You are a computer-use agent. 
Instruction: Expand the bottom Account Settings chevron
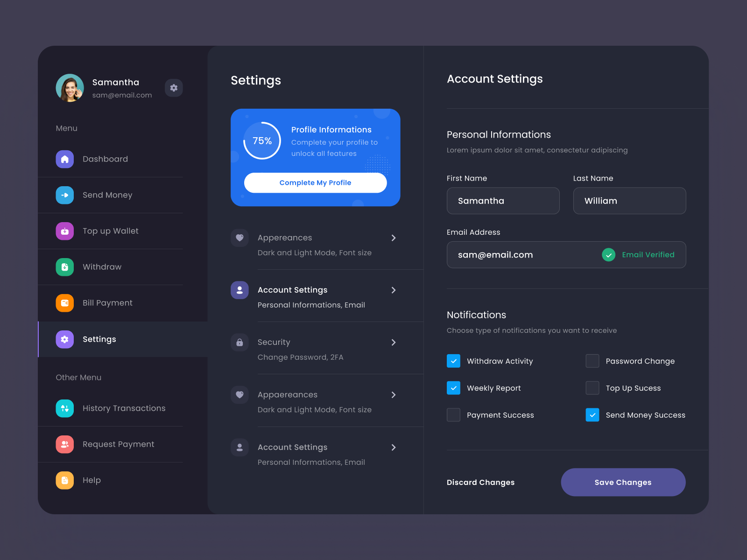pyautogui.click(x=394, y=448)
